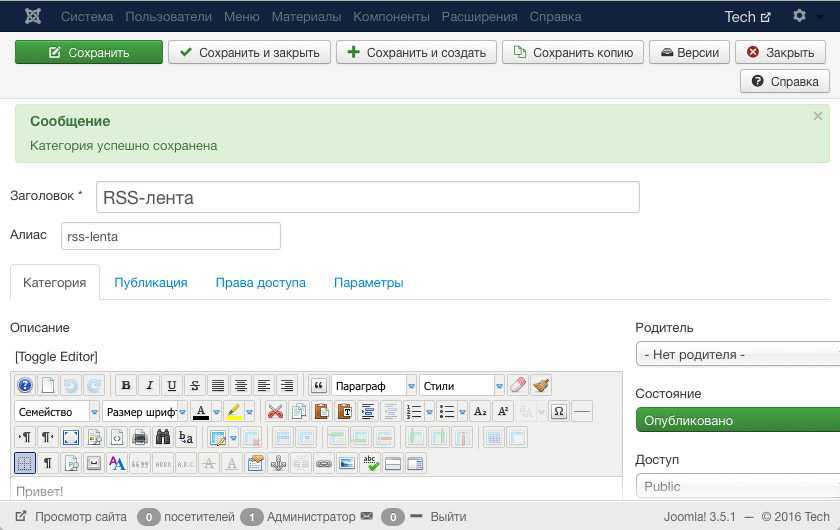Click the Алиас input field
Screen dimensions: 840x530
pos(170,237)
